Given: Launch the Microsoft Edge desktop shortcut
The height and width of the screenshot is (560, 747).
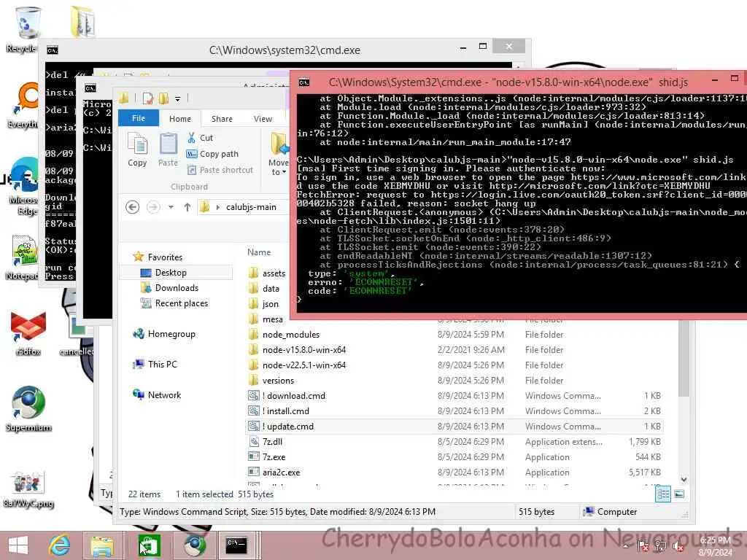Looking at the screenshot, I should pyautogui.click(x=24, y=186).
